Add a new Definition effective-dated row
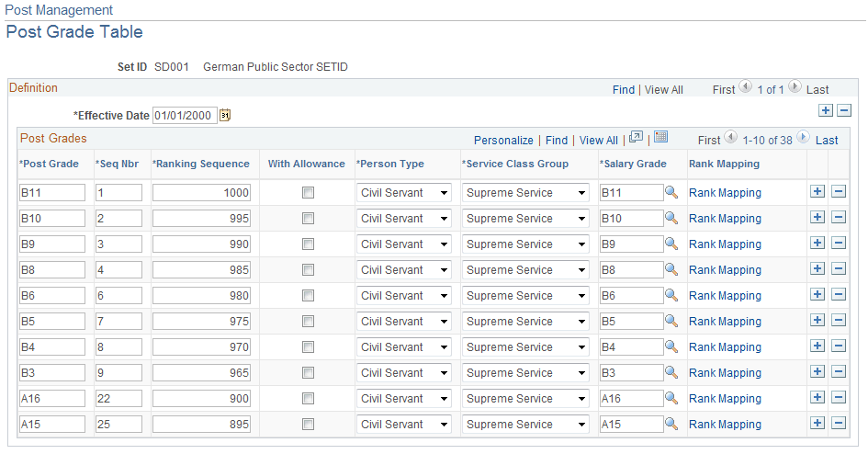Image resolution: width=868 pixels, height=454 pixels. (826, 110)
